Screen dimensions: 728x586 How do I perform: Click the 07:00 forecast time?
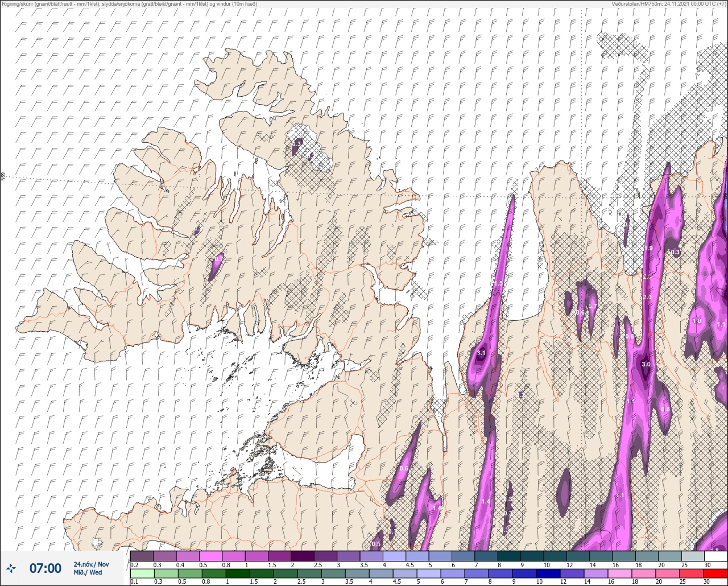[45, 568]
